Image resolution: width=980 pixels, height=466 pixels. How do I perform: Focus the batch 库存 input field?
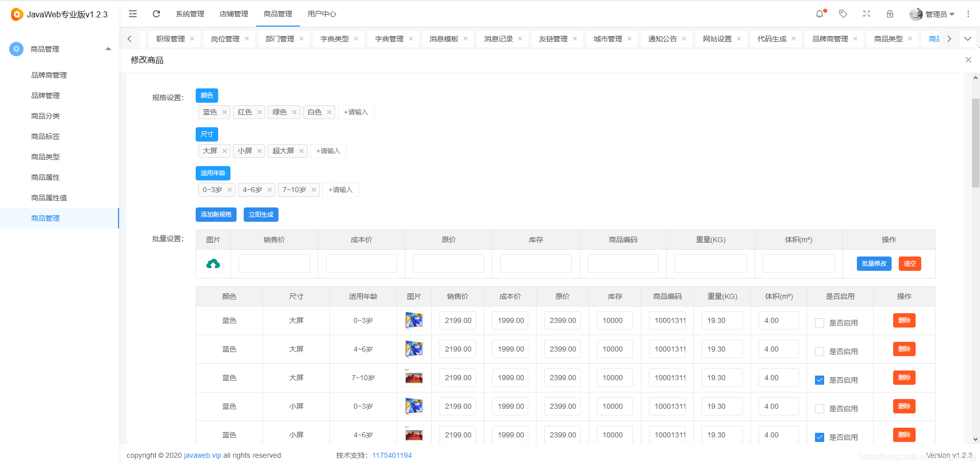[x=536, y=264]
